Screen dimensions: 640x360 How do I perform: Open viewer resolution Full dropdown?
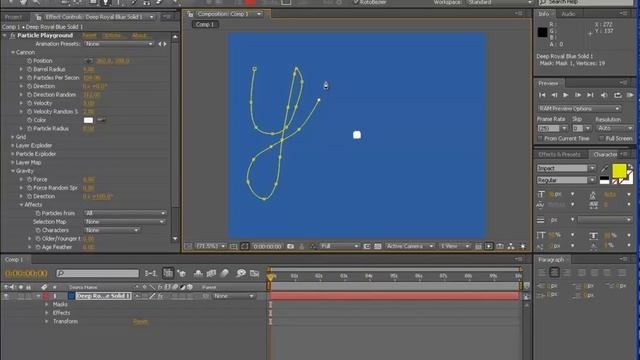[x=340, y=246]
